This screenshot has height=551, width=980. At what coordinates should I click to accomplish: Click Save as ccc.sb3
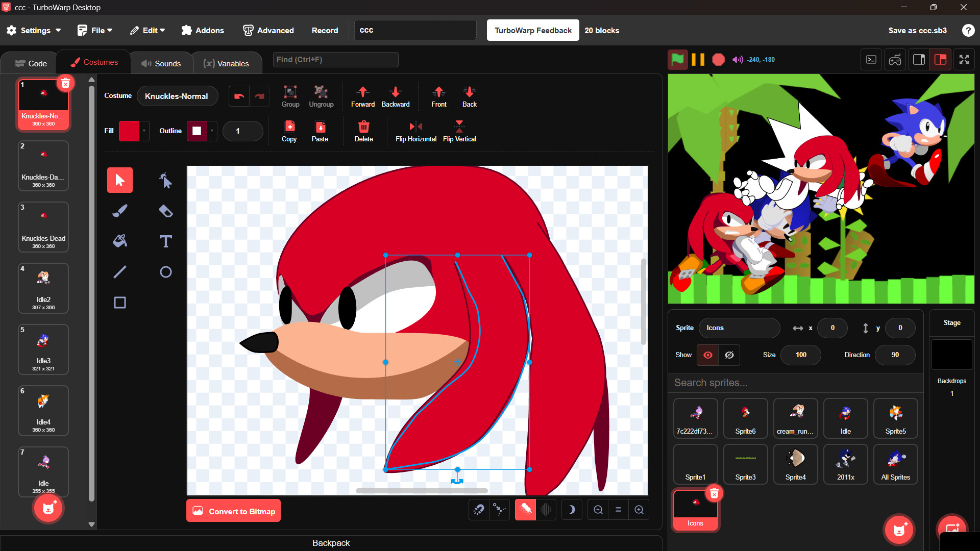pos(918,30)
